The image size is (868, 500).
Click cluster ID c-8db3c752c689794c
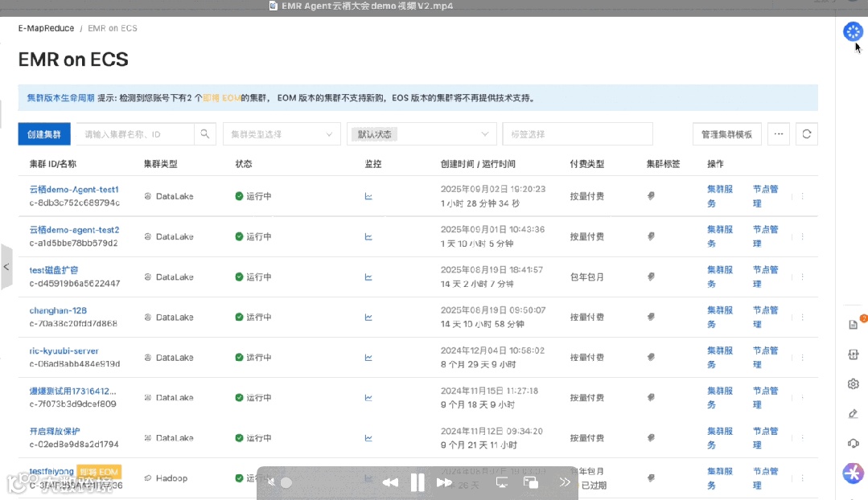click(x=74, y=203)
